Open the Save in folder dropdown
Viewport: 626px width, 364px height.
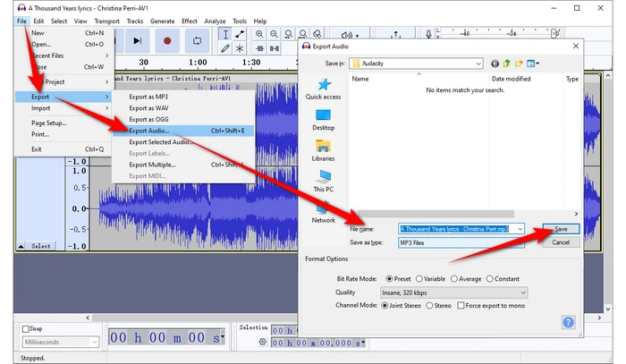point(416,63)
